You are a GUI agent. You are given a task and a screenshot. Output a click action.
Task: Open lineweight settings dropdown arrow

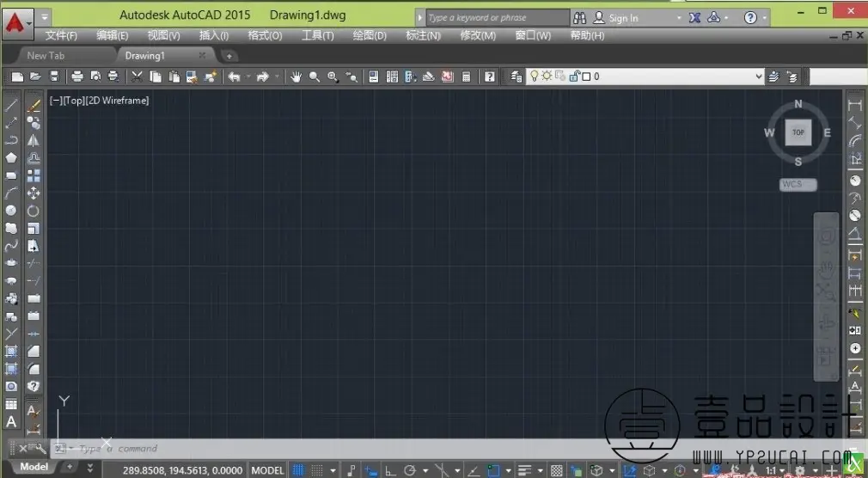[541, 471]
